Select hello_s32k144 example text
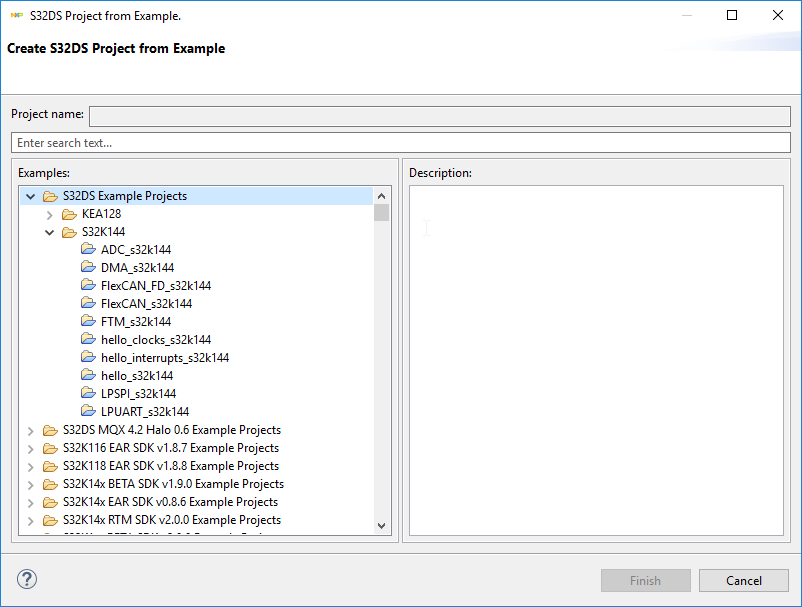Image resolution: width=802 pixels, height=607 pixels. pyautogui.click(x=137, y=376)
